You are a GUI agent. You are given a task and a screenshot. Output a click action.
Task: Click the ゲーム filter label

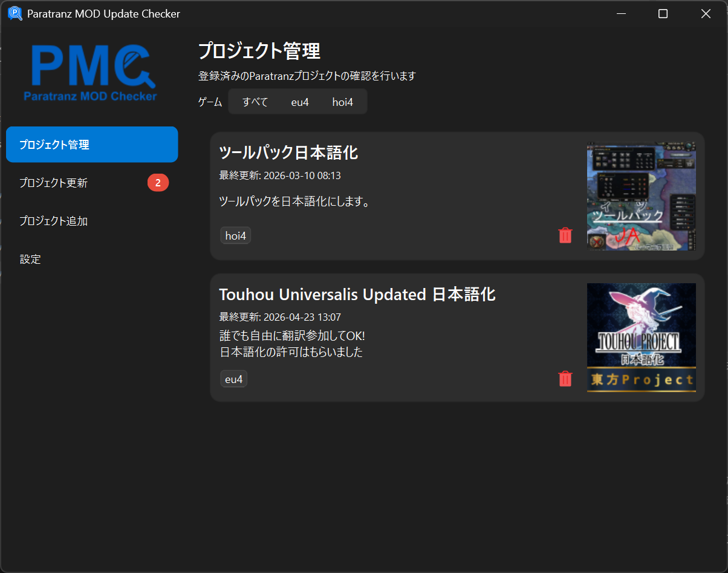[x=210, y=102]
